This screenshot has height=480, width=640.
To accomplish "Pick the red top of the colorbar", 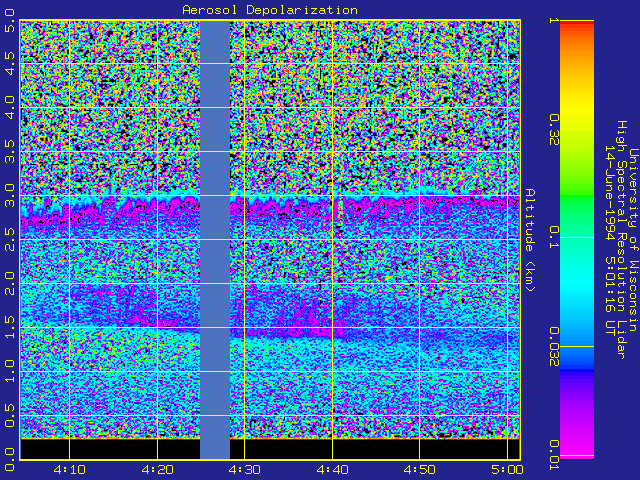I will click(577, 24).
